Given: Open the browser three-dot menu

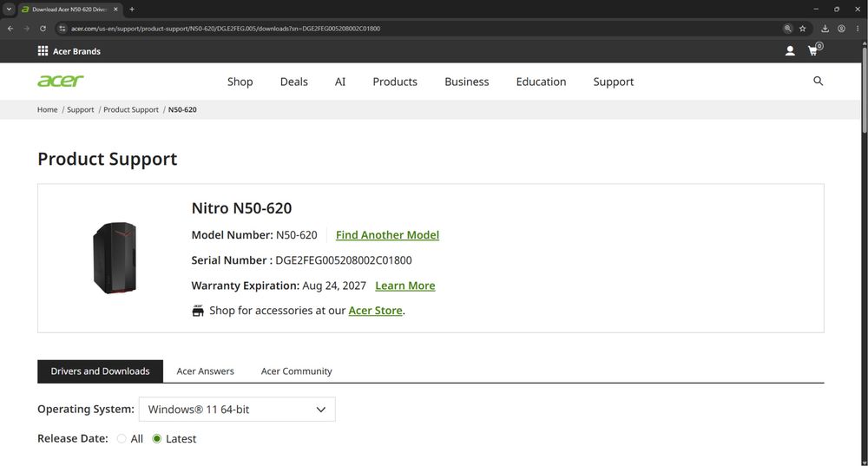Looking at the screenshot, I should pyautogui.click(x=858, y=29).
